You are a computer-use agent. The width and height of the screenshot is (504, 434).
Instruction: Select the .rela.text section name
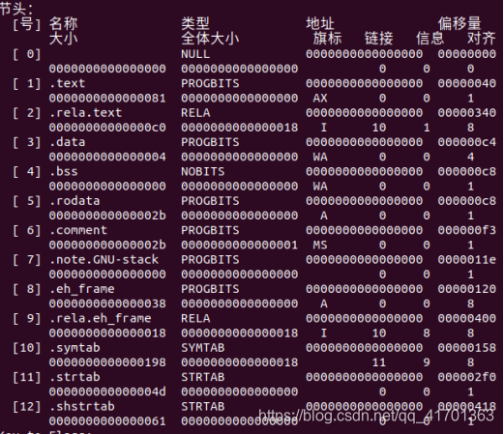click(86, 113)
